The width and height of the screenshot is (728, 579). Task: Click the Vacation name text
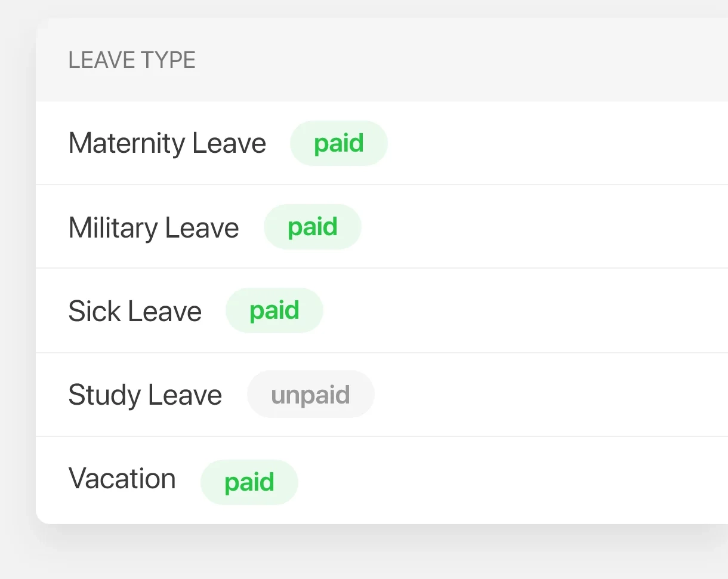[122, 479]
